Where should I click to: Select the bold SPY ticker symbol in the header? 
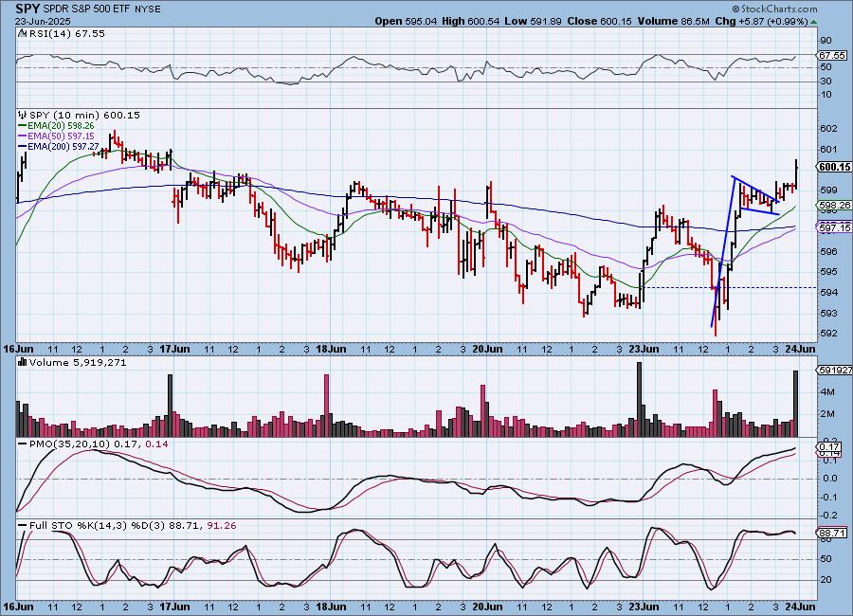pyautogui.click(x=27, y=9)
